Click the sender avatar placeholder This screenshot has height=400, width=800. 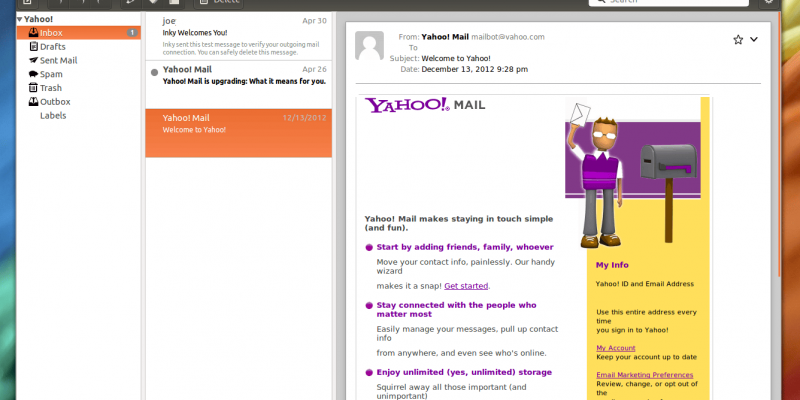tap(369, 46)
